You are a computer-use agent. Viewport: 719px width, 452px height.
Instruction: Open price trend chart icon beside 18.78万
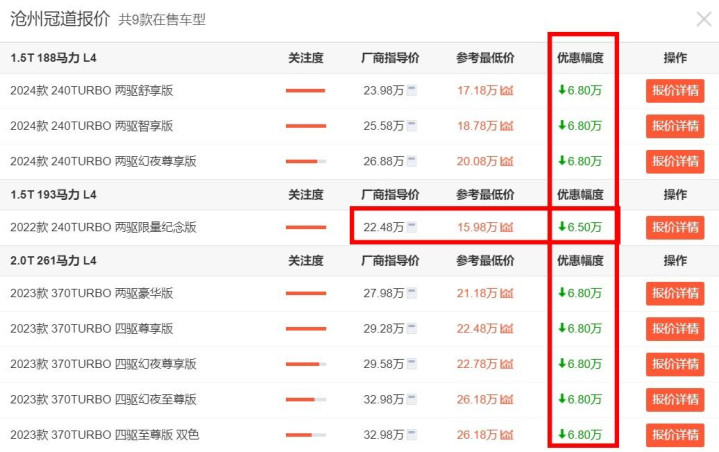pos(507,126)
